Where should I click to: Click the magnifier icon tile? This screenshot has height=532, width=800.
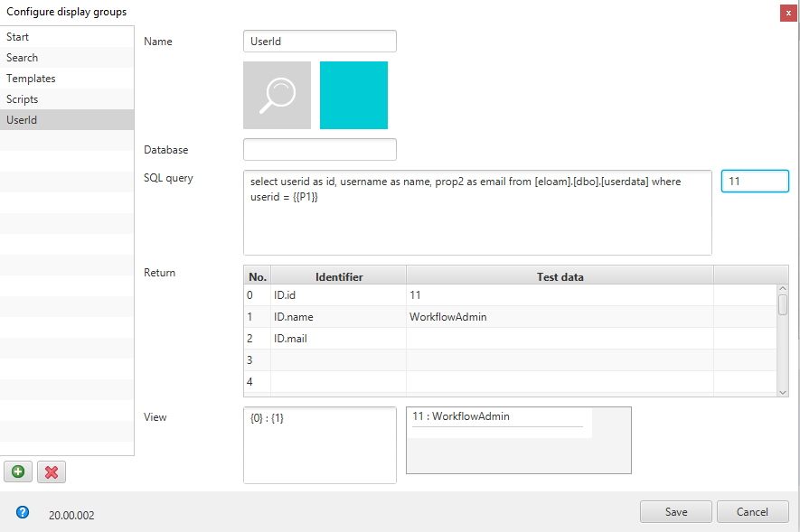277,95
